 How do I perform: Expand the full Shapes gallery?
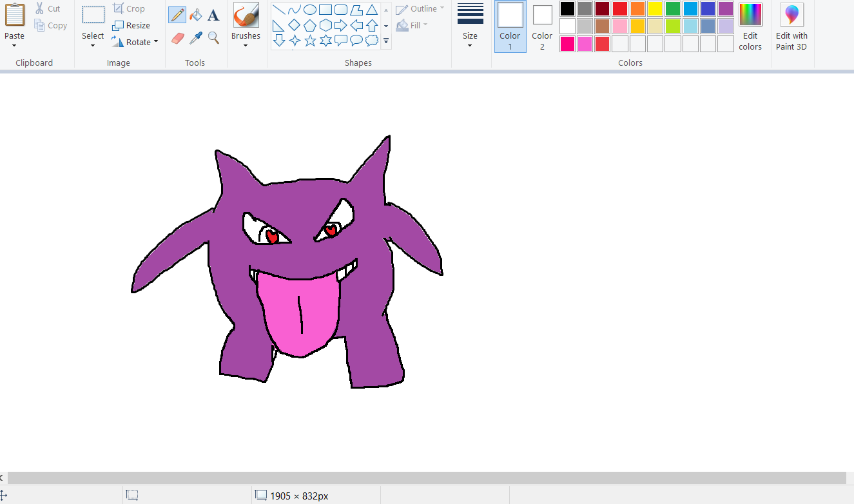(x=386, y=41)
